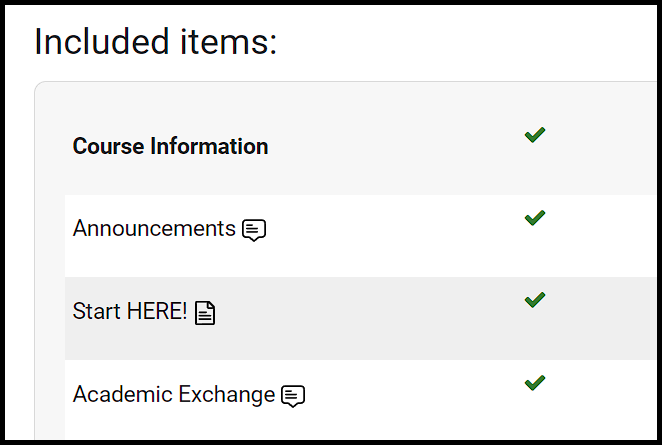Click the document page icon after Start HERE!
The width and height of the screenshot is (662, 445).
[x=205, y=313]
